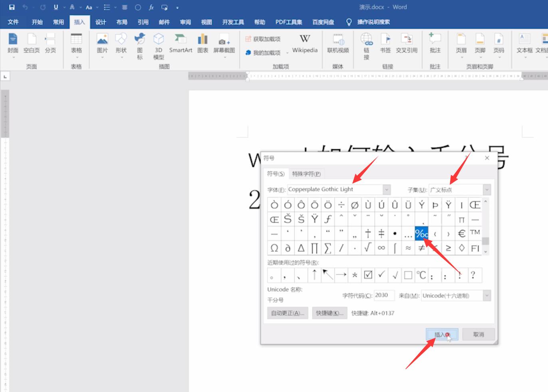Pick the ℃ symbol from recently used
Viewport: 548px width, 392px height.
[x=421, y=275]
